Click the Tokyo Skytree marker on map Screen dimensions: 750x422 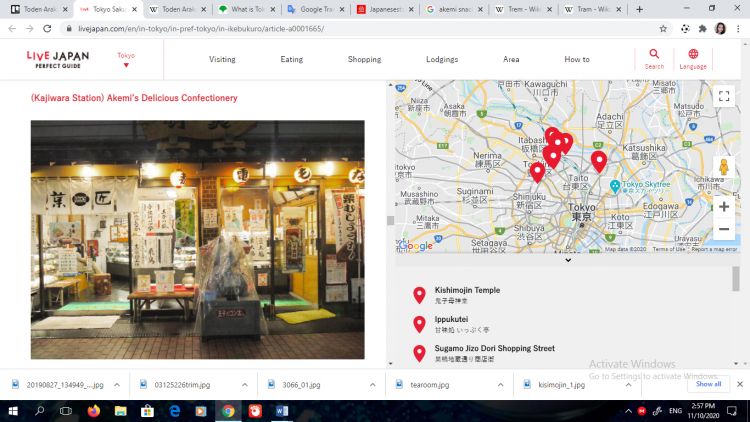tap(615, 186)
